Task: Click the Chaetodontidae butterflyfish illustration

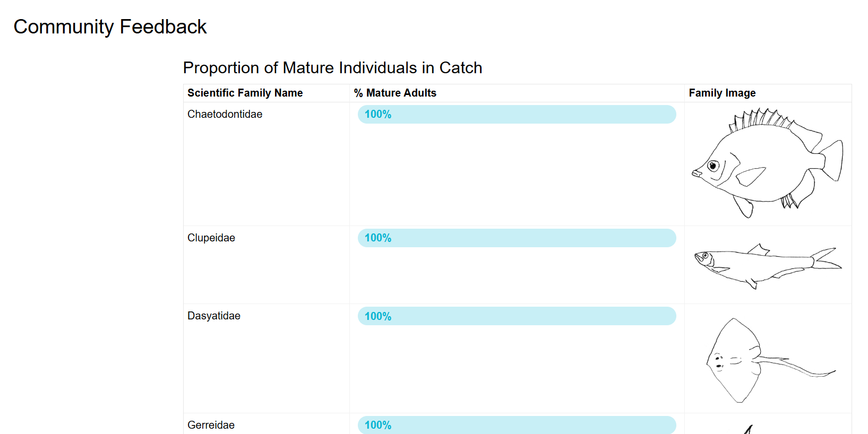Action: (767, 163)
